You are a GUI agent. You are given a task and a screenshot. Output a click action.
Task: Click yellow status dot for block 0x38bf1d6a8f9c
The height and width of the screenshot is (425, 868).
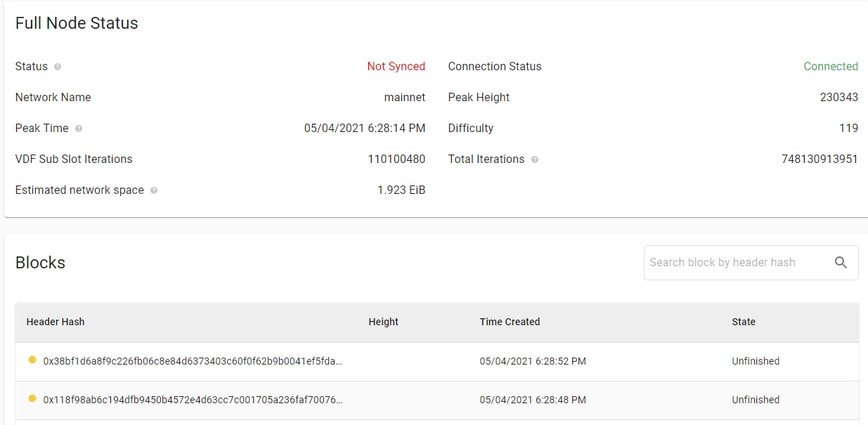[32, 360]
